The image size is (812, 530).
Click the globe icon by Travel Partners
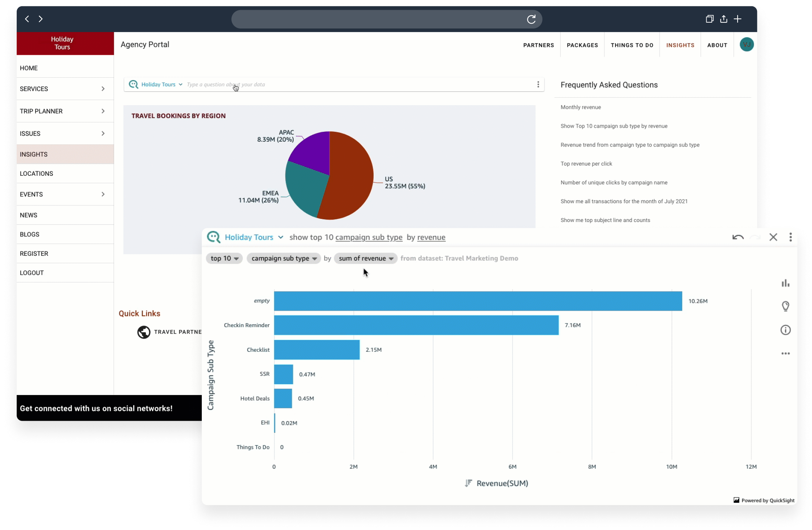point(144,332)
